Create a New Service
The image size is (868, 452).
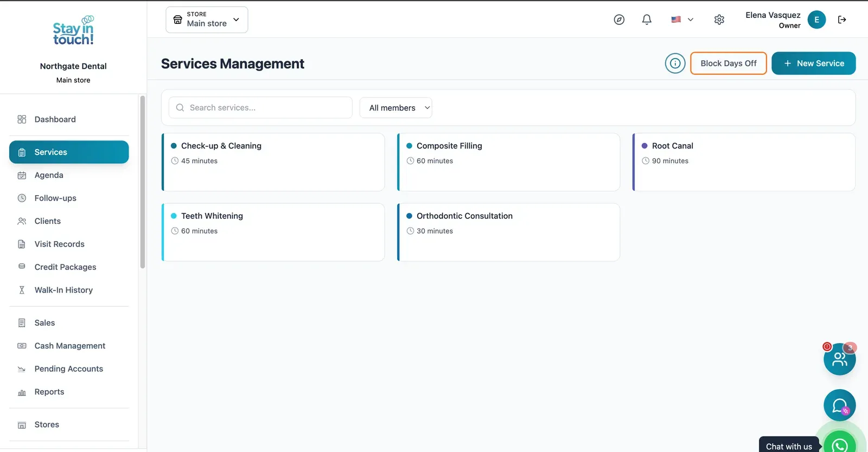point(814,63)
